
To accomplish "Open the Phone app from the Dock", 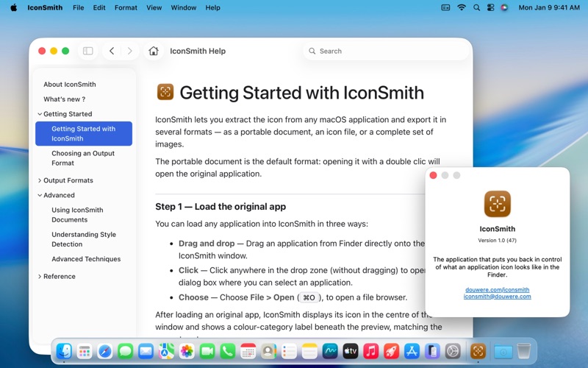I will (x=228, y=352).
